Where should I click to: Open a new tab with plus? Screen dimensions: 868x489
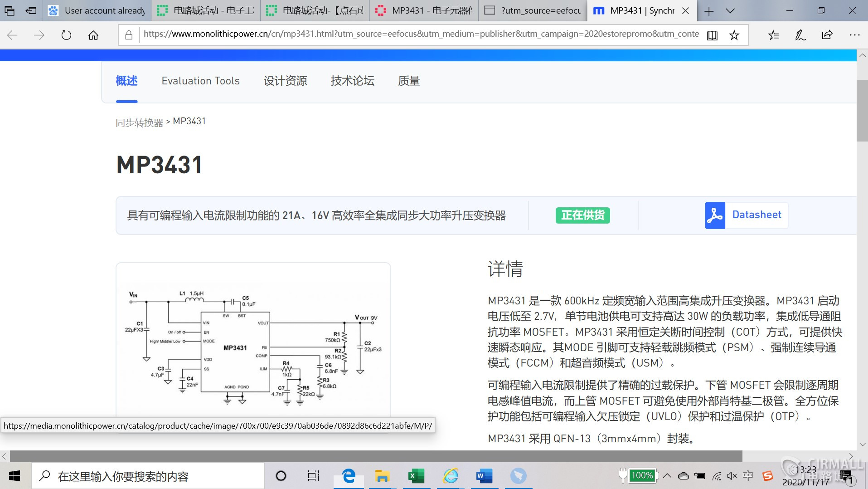(x=709, y=11)
